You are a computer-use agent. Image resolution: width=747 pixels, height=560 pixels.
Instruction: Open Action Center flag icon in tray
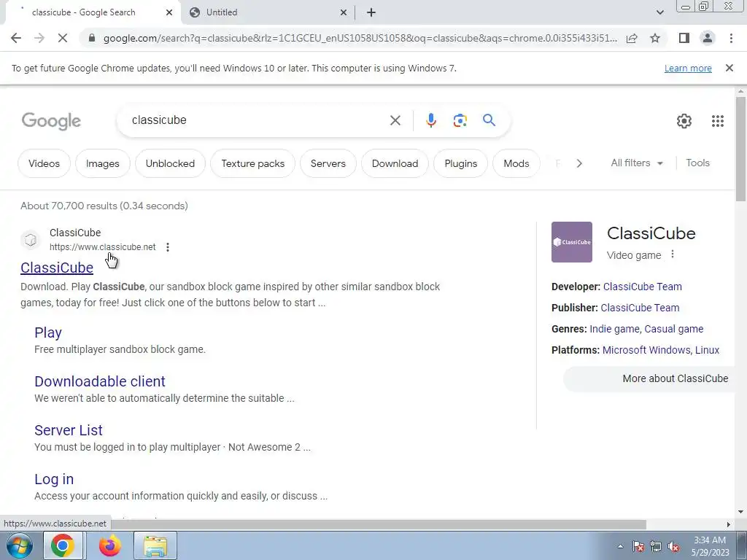pyautogui.click(x=638, y=547)
